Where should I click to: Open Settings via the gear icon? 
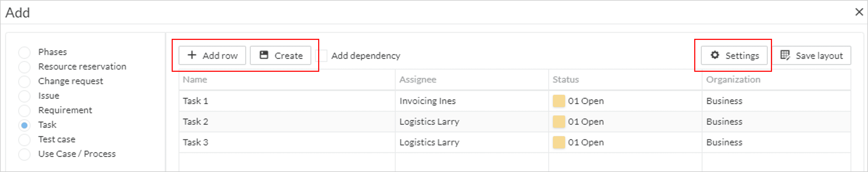[715, 55]
